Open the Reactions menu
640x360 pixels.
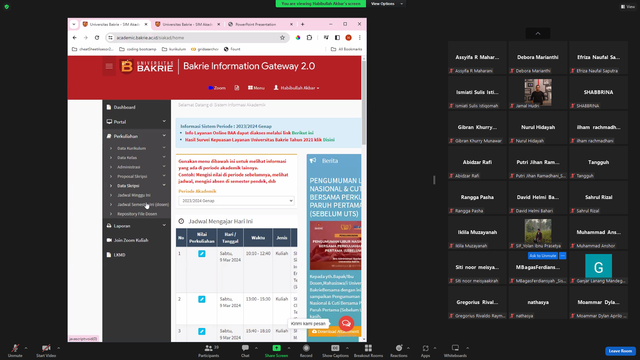click(399, 350)
